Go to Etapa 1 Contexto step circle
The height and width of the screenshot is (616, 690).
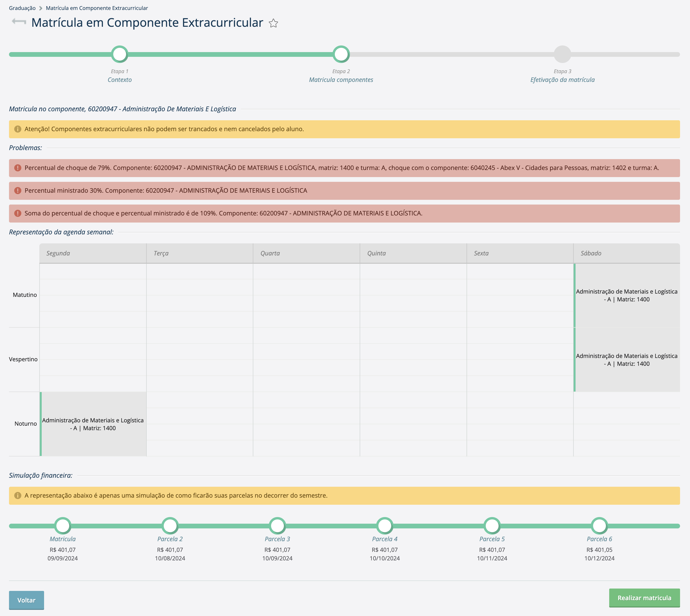tap(120, 54)
